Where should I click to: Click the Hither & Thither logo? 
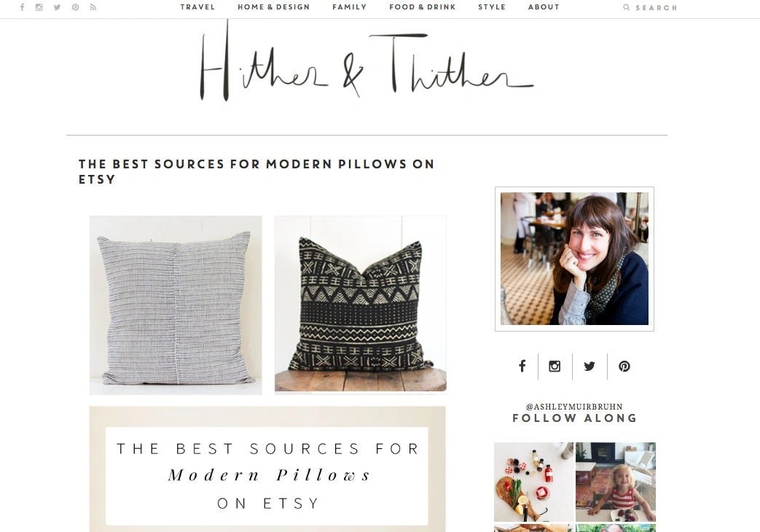pyautogui.click(x=367, y=61)
